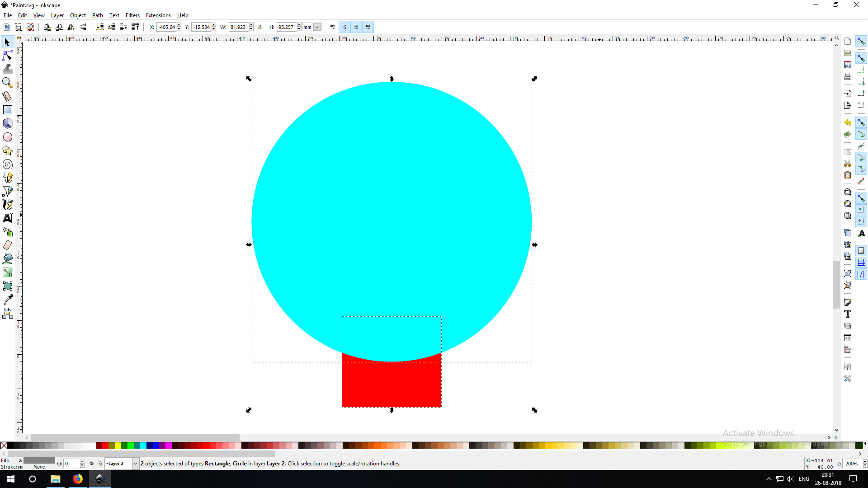Select the Bezier Pen tool
Screen dimensions: 868x488
coord(7,191)
